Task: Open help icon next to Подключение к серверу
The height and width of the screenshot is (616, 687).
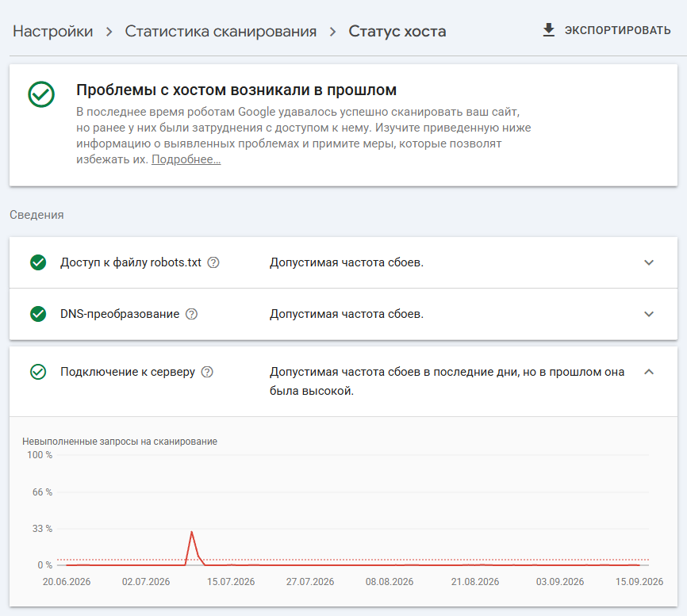Action: tap(207, 372)
